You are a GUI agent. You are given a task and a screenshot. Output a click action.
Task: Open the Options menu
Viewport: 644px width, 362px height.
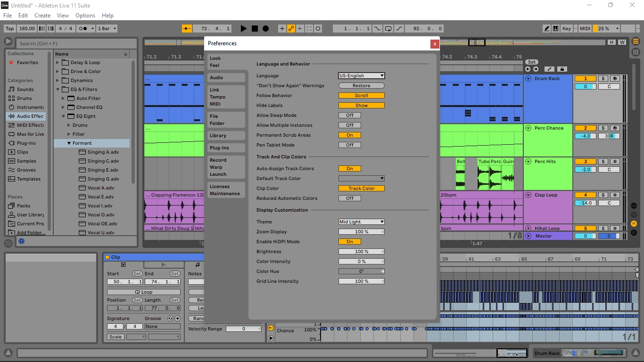(85, 16)
